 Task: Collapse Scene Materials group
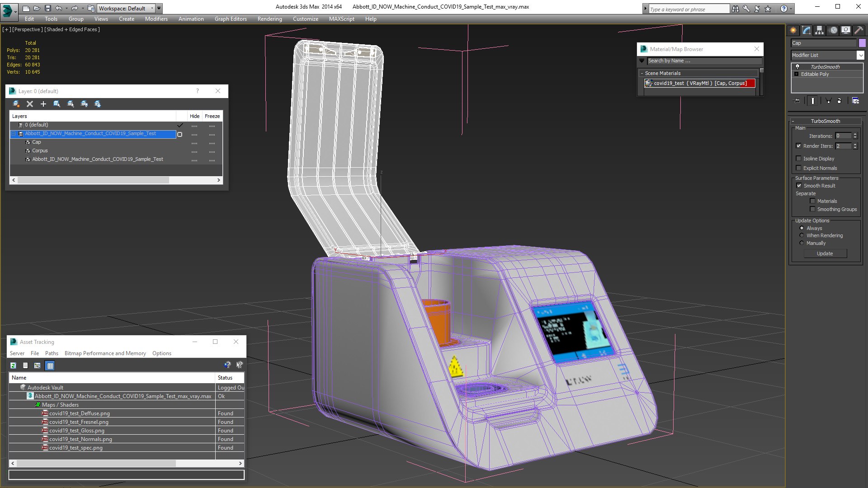tap(642, 73)
